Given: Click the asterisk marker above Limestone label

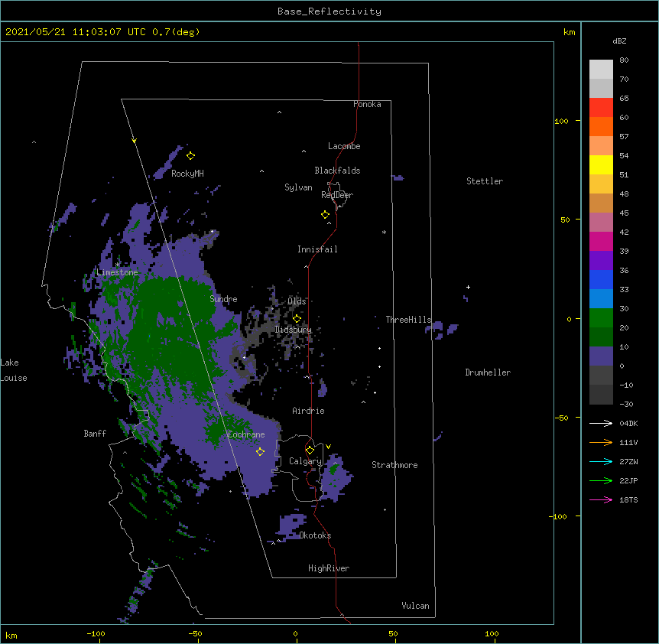Looking at the screenshot, I should click(117, 265).
